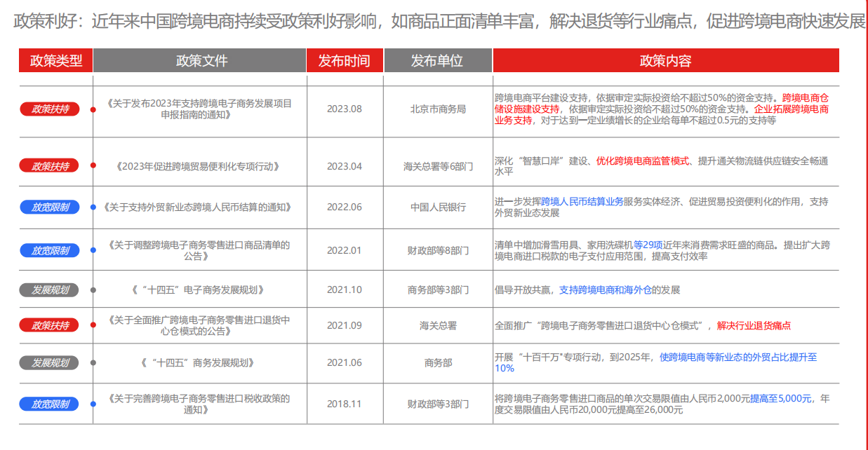Click the red bullet dot beside the 2023.08 policy

[x=93, y=109]
